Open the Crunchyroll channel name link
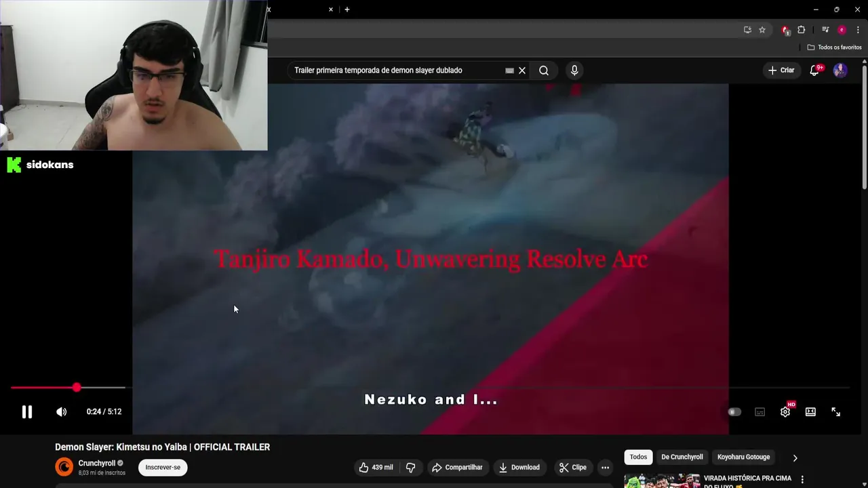This screenshot has height=488, width=868. 97,464
